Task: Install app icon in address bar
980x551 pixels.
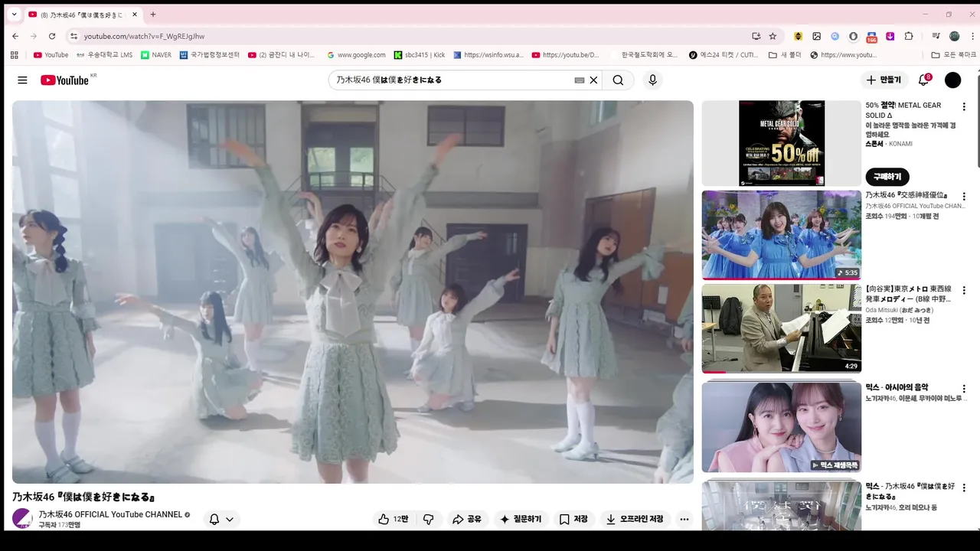Action: pos(756,36)
